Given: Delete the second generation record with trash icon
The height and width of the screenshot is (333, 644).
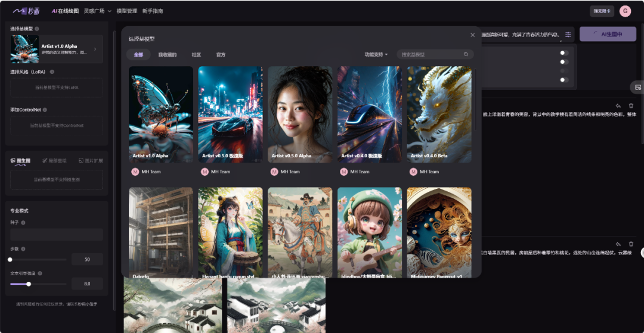Looking at the screenshot, I should pos(631,244).
